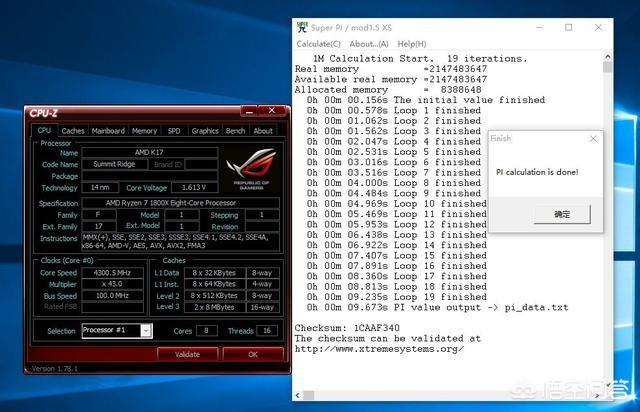Open the Calculate(C) menu in Super PI
Screen dimensions: 640x412
click(x=318, y=44)
